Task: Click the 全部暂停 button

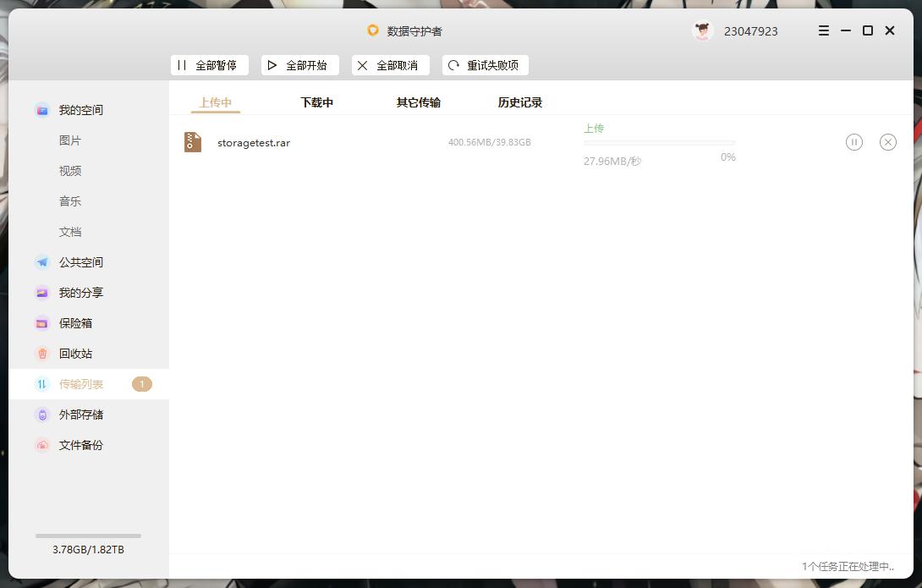Action: click(209, 64)
